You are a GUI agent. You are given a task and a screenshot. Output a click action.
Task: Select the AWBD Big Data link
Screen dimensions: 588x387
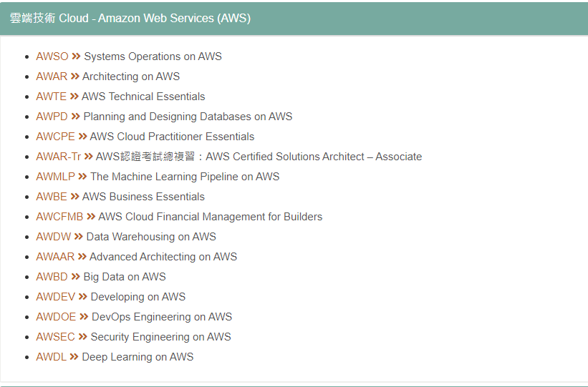52,277
